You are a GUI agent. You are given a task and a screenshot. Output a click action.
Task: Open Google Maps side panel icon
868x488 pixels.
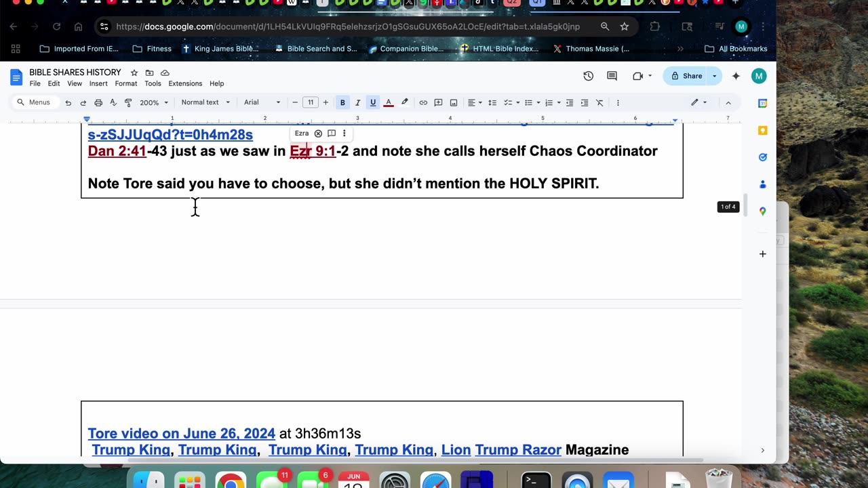(763, 211)
